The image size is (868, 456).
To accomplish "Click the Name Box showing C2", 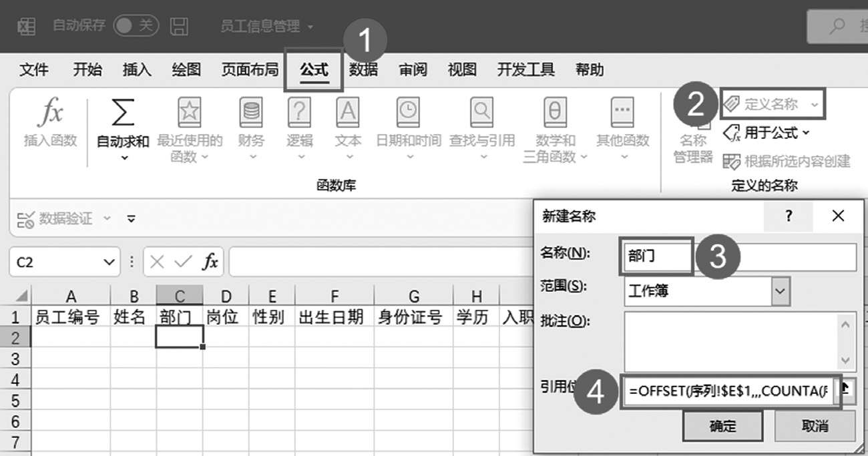I will click(56, 262).
